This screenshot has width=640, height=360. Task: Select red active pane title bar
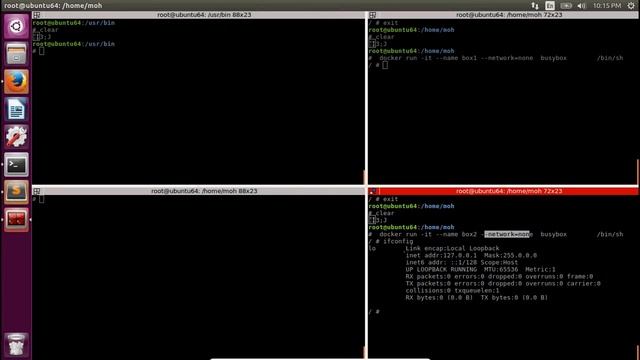point(503,191)
